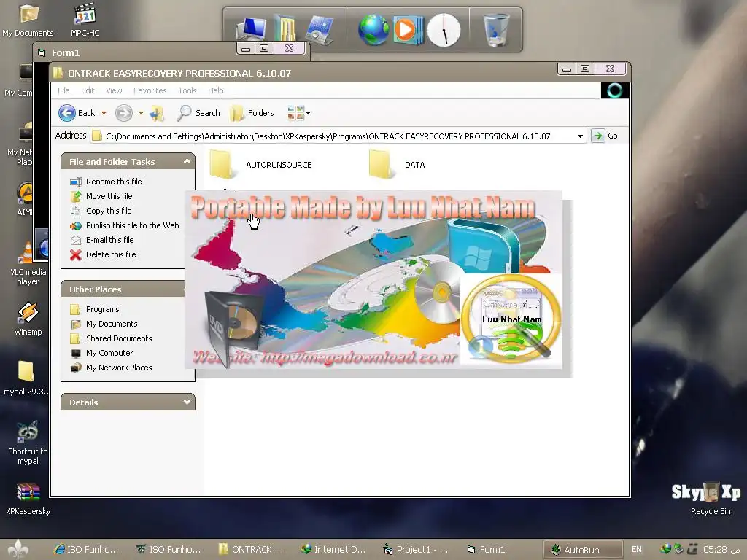The image size is (747, 560).
Task: Click the dock globe browser icon
Action: pyautogui.click(x=373, y=29)
